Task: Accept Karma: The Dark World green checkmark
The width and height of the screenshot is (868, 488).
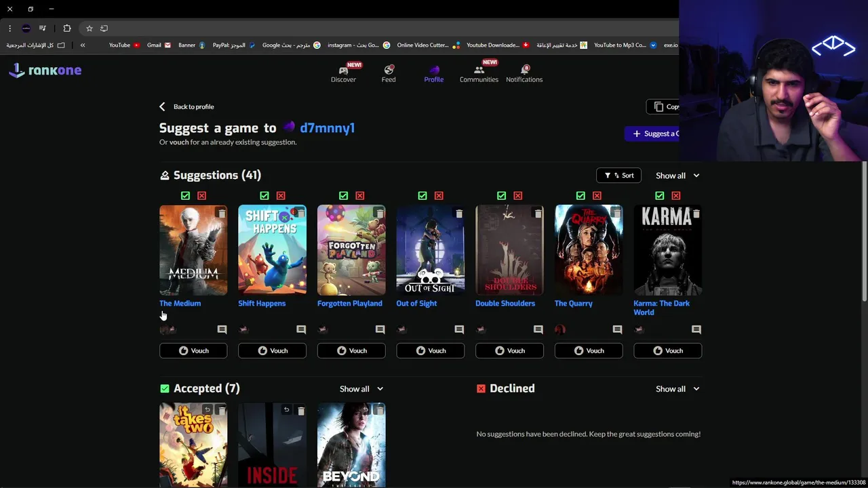Action: 660,195
